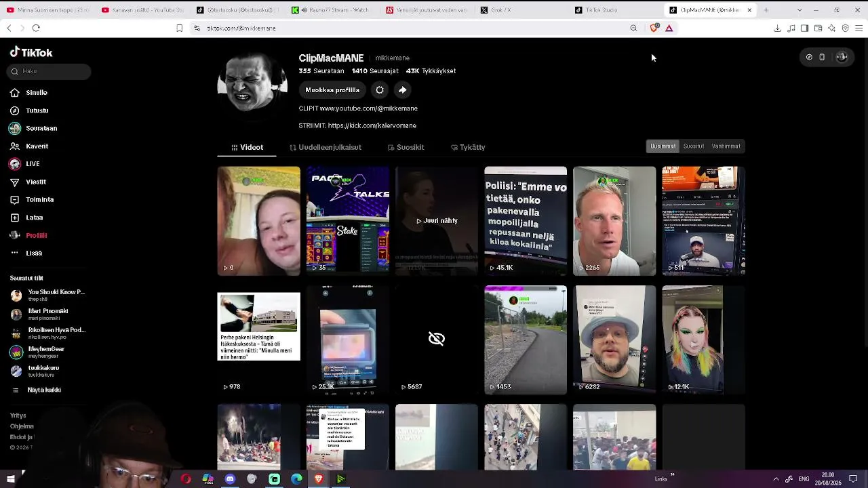Open Opera from the taskbar
This screenshot has height=488, width=868.
tap(186, 479)
